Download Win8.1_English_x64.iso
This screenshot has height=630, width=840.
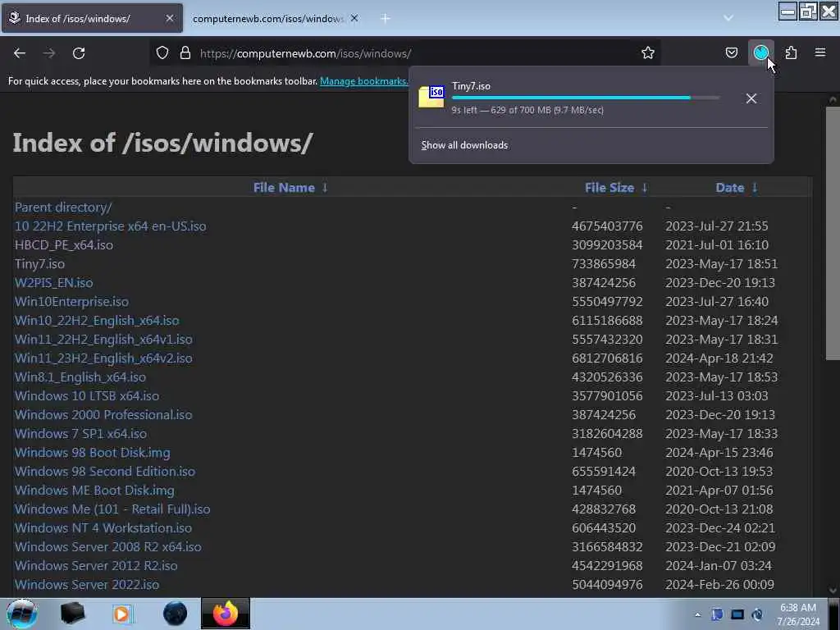point(80,377)
